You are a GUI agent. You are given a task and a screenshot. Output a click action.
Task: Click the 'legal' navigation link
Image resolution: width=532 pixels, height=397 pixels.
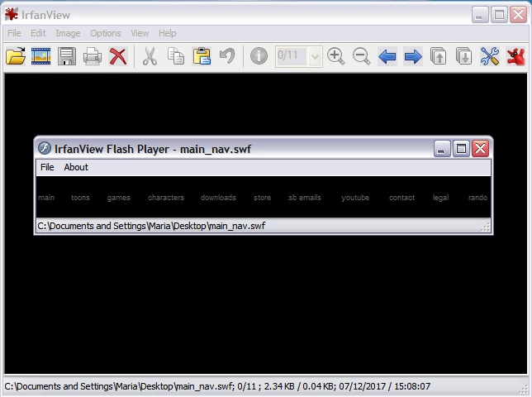(x=441, y=198)
